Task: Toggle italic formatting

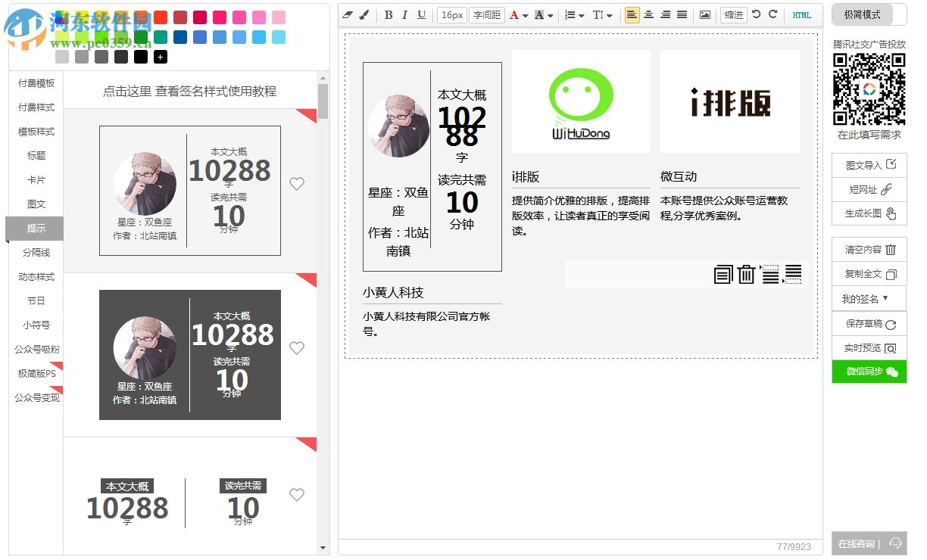Action: point(405,14)
